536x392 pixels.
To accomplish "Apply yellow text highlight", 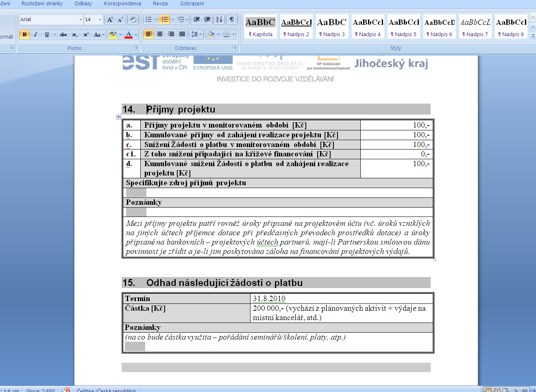I will [x=113, y=35].
